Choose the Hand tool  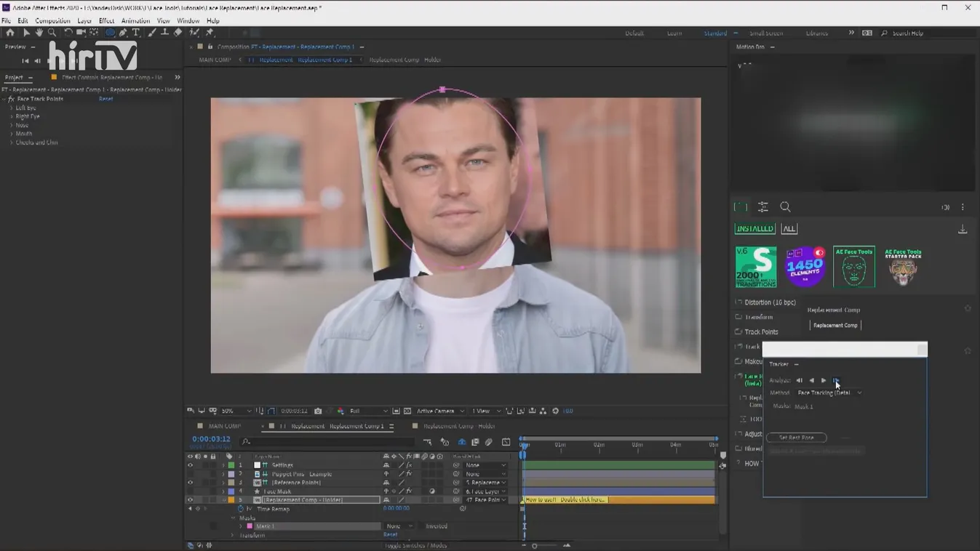(x=39, y=33)
